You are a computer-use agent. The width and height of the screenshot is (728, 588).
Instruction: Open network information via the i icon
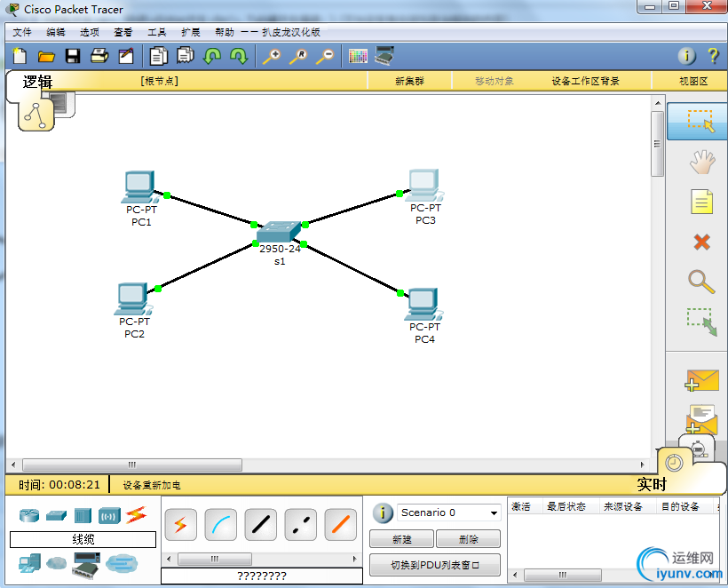(x=686, y=56)
